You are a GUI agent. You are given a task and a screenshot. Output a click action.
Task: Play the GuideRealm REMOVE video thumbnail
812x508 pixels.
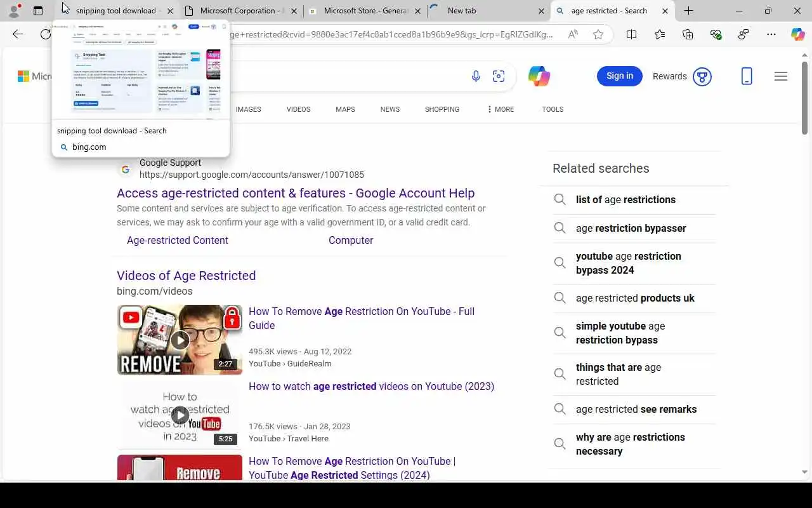click(x=180, y=340)
